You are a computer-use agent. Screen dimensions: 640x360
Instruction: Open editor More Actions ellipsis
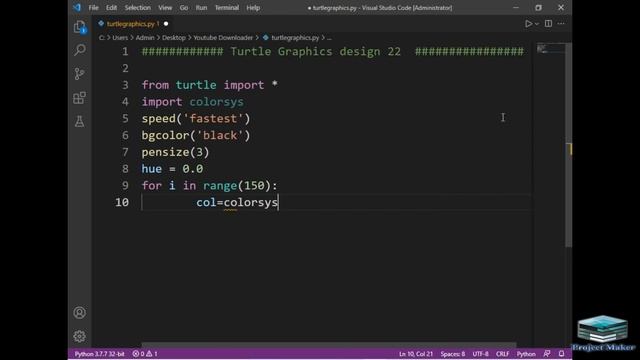point(561,24)
